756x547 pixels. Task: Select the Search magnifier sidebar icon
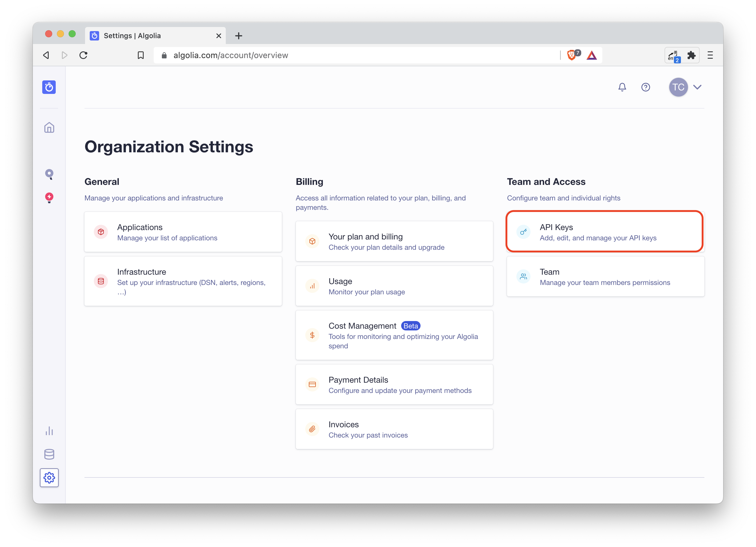[49, 174]
